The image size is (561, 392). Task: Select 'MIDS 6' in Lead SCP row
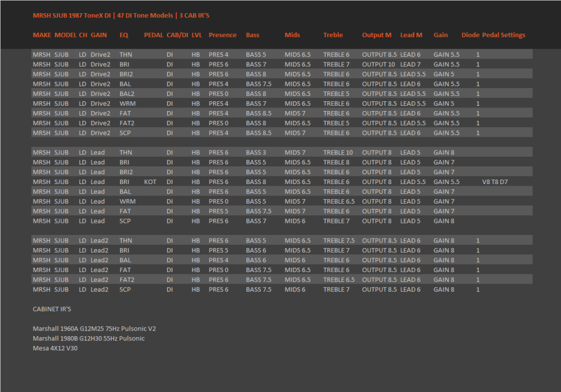pos(295,221)
